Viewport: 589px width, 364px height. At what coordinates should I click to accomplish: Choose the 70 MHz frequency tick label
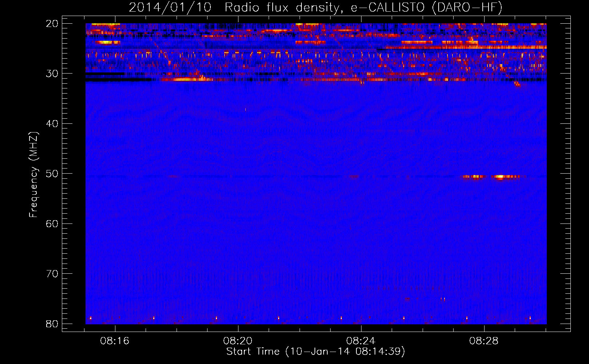click(x=52, y=274)
